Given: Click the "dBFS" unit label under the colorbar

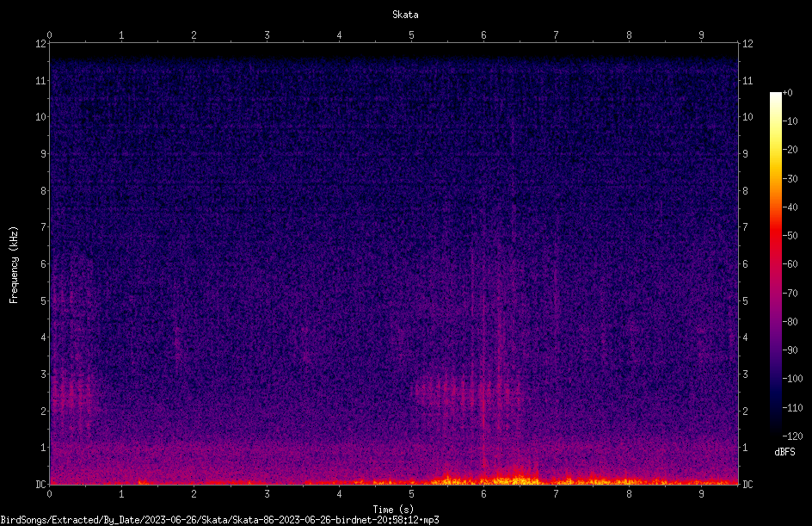Looking at the screenshot, I should point(784,452).
